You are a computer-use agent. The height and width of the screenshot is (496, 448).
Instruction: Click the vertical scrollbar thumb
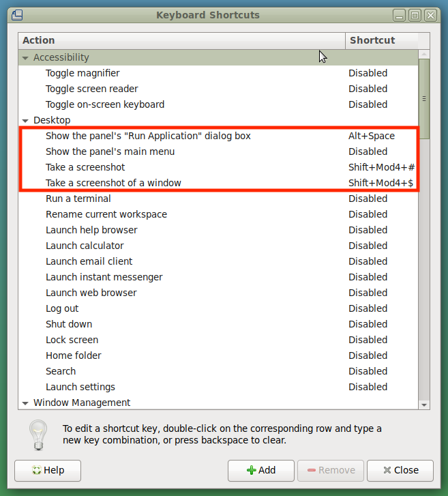[424, 98]
